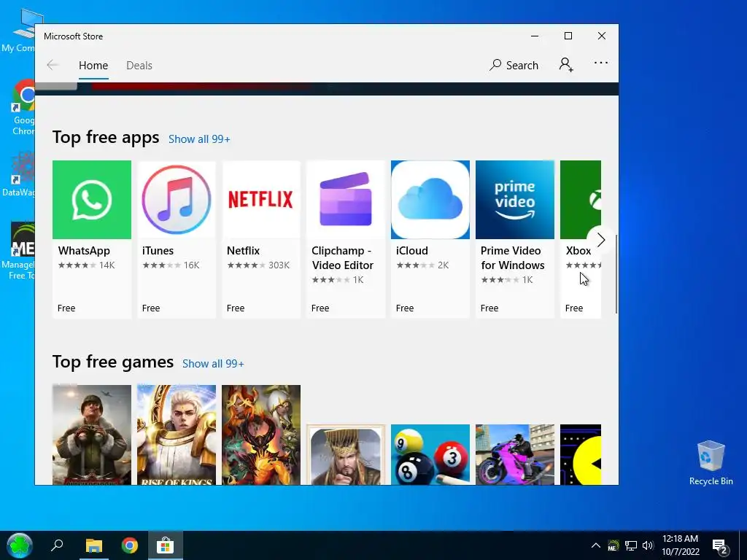Open the Rise of Kings game thumbnail
Viewport: 747px width, 560px height.
pyautogui.click(x=177, y=435)
